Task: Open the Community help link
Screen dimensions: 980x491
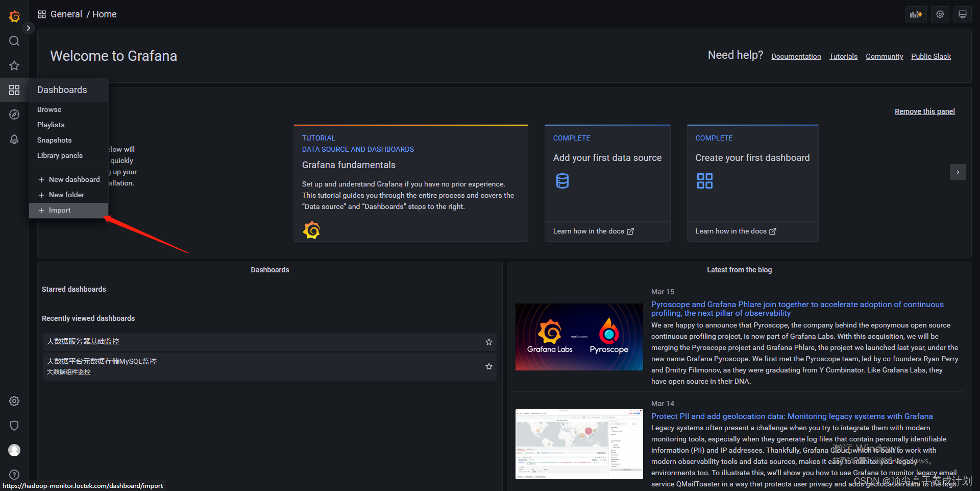Action: (884, 56)
